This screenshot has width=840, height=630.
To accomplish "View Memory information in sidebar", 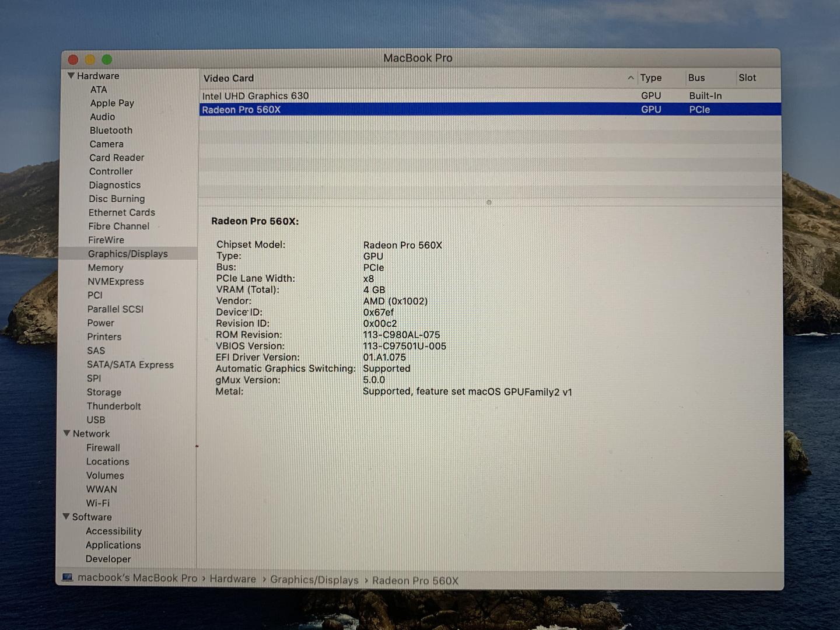I will [x=106, y=267].
